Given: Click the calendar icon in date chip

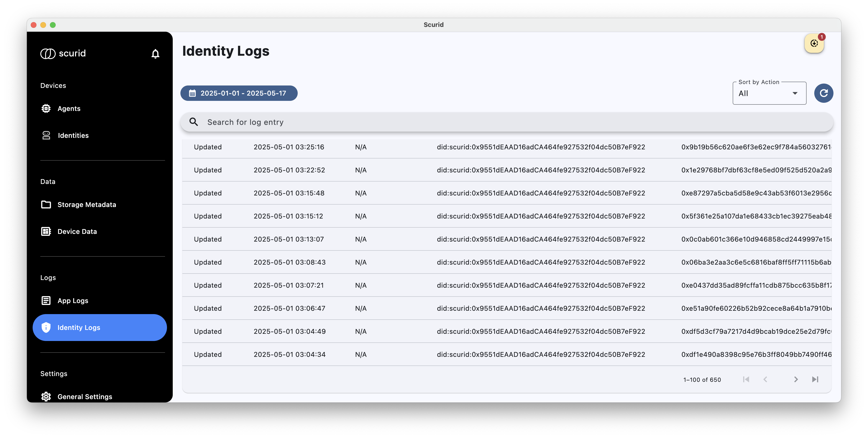Looking at the screenshot, I should (192, 93).
